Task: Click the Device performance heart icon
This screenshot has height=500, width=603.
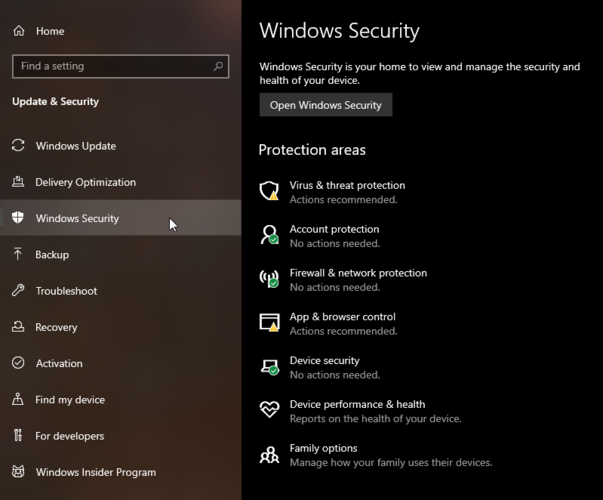Action: tap(269, 409)
